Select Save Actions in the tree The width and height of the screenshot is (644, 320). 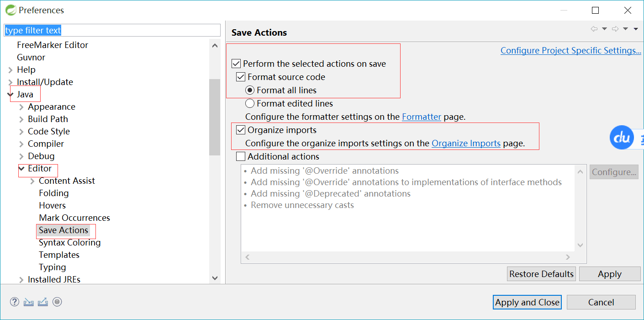click(63, 230)
